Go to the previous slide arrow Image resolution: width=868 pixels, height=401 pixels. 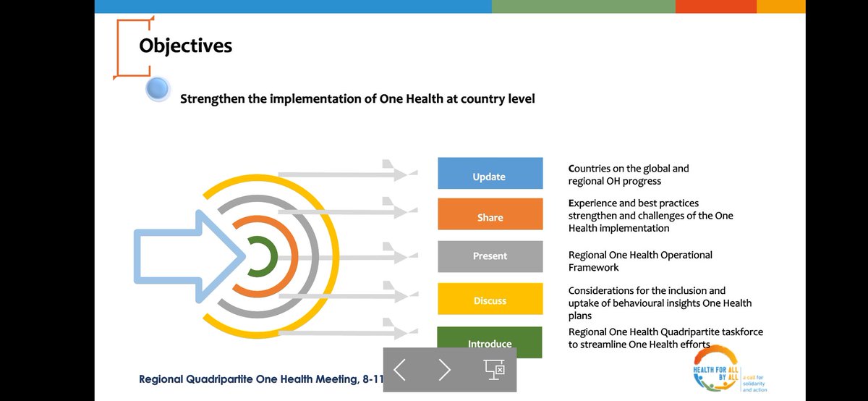tap(399, 370)
